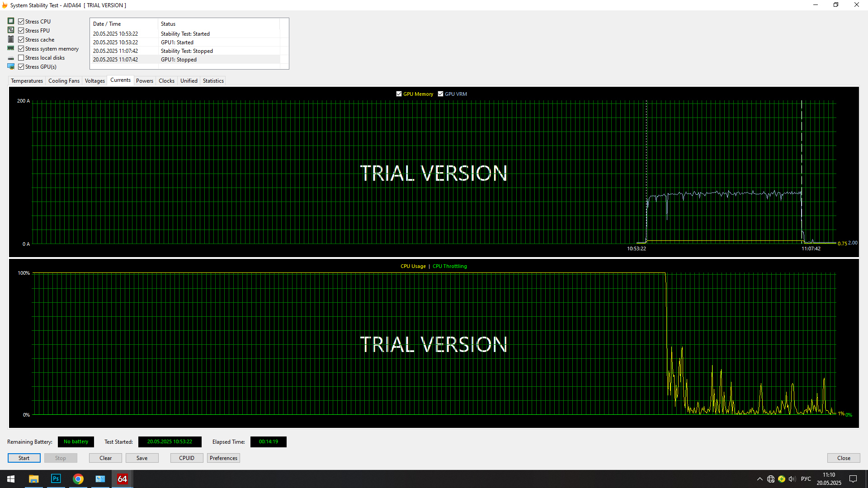Uncheck the Stress GPU(s) checkbox
The image size is (868, 488).
pyautogui.click(x=21, y=66)
